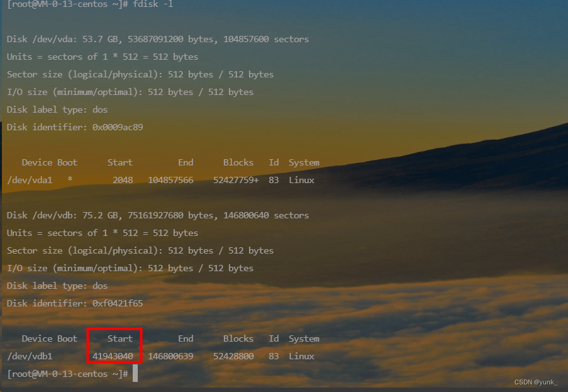The image size is (568, 392).
Task: Select the End sector value 146800639
Action: (170, 356)
